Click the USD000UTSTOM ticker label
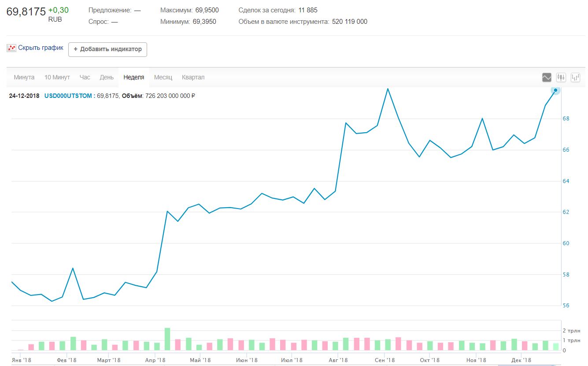 68,96
